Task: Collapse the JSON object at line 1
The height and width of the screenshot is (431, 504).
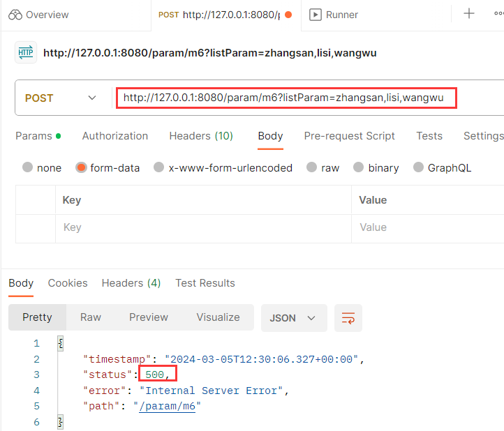Action: pos(61,344)
